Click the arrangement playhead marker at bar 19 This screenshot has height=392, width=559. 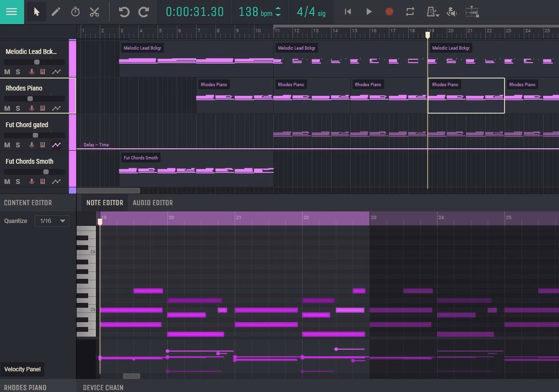[427, 35]
